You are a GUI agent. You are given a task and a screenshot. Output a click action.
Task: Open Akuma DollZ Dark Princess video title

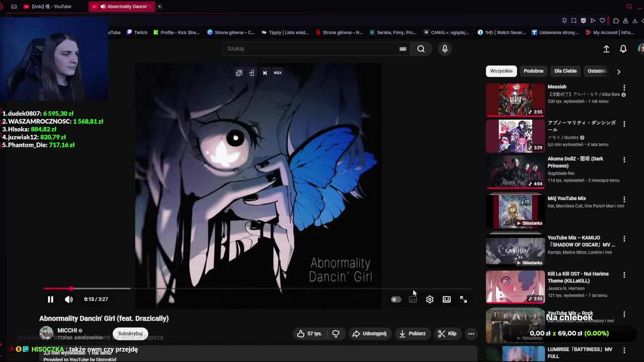click(x=575, y=162)
